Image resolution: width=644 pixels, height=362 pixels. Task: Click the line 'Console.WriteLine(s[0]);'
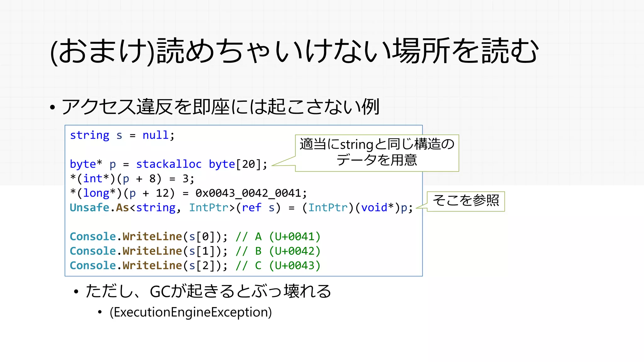click(148, 236)
